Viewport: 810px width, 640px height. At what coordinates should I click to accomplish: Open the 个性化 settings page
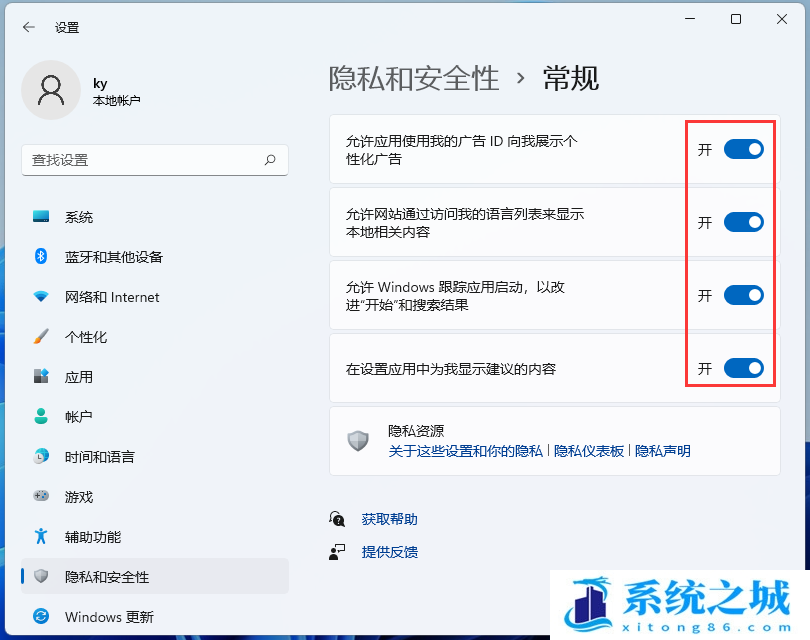86,337
